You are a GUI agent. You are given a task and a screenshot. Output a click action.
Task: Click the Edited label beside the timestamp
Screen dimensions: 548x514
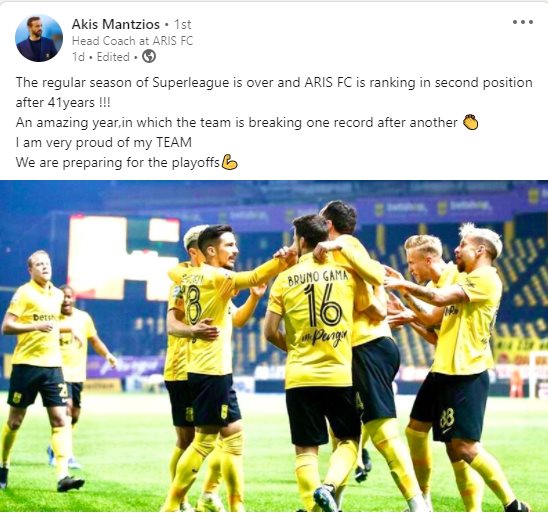[x=113, y=57]
